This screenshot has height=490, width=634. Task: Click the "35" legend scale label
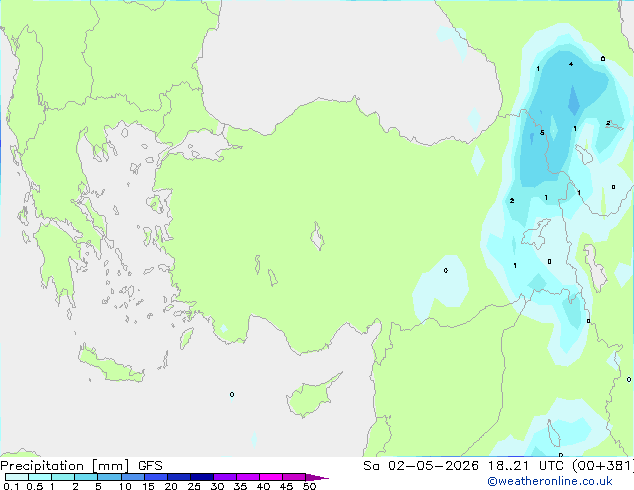[x=240, y=486]
